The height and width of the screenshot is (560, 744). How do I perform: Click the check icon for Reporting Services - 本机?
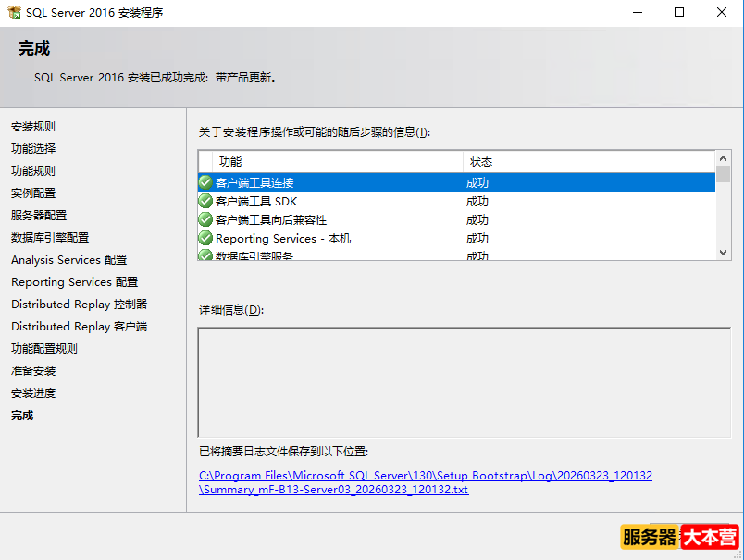tap(205, 238)
